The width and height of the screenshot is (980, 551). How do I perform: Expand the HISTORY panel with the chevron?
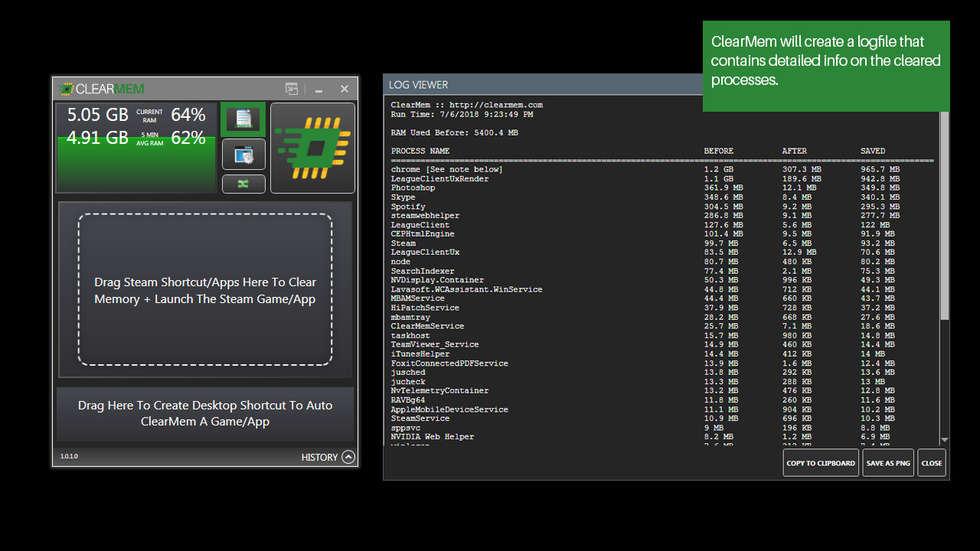click(x=348, y=457)
